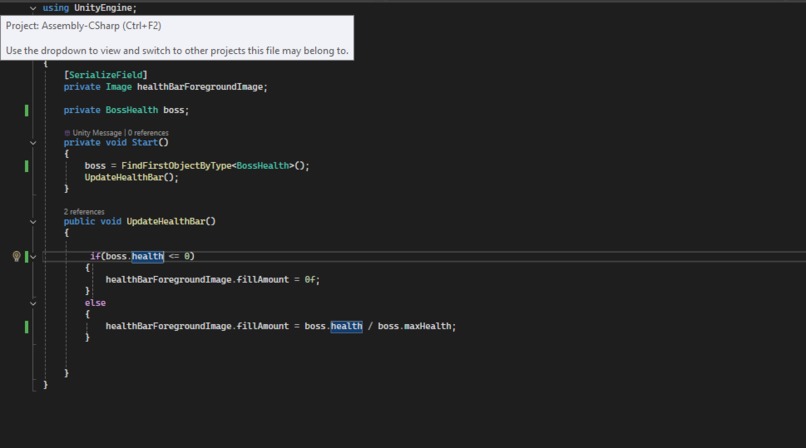Collapse the UpdateHealthBar method
This screenshot has height=448, width=806.
(33, 222)
